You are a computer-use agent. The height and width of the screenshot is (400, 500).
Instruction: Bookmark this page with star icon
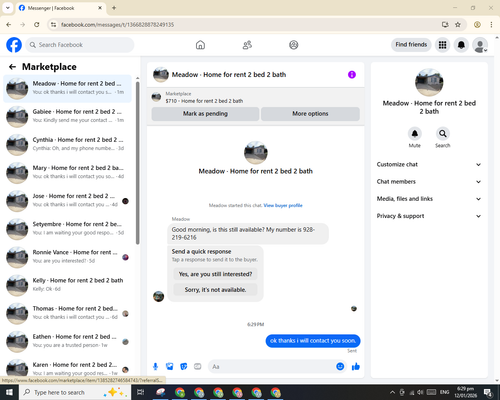pos(458,25)
